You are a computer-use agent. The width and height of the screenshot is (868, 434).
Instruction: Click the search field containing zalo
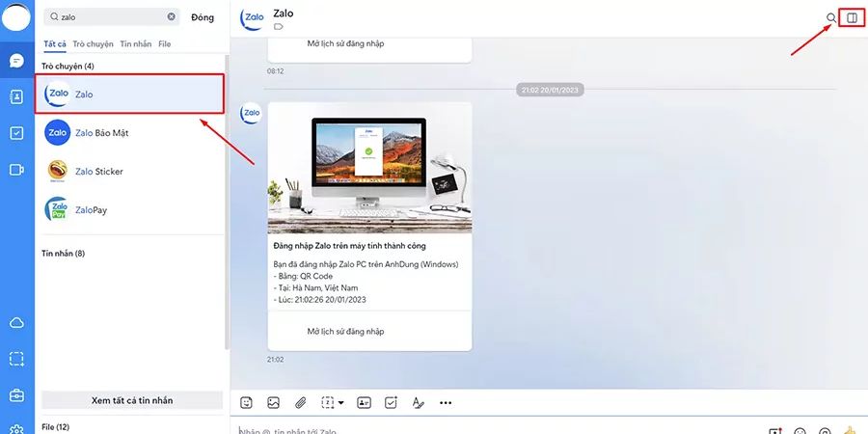pos(112,17)
